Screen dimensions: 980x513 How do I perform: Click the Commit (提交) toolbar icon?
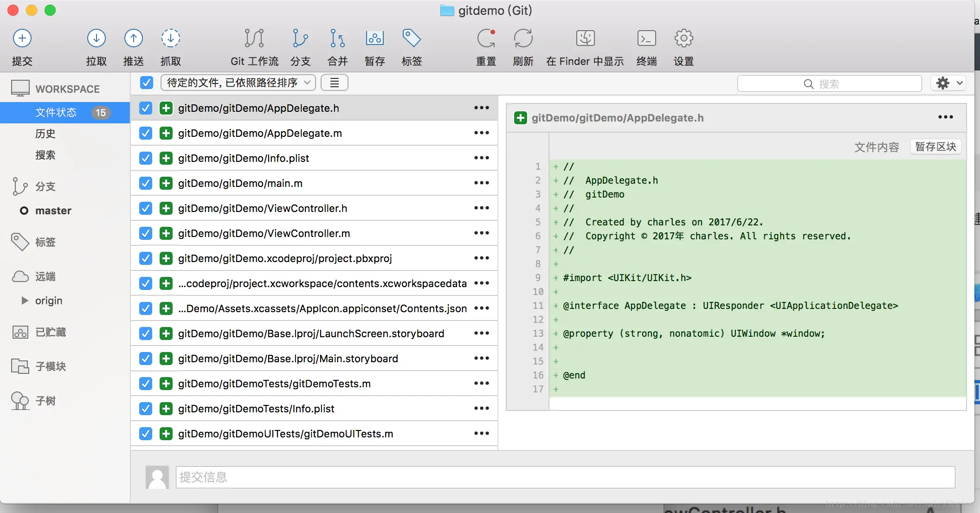click(x=22, y=38)
